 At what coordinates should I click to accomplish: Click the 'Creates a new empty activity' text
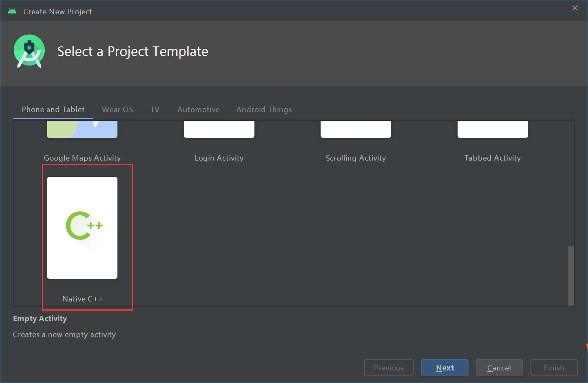click(64, 334)
